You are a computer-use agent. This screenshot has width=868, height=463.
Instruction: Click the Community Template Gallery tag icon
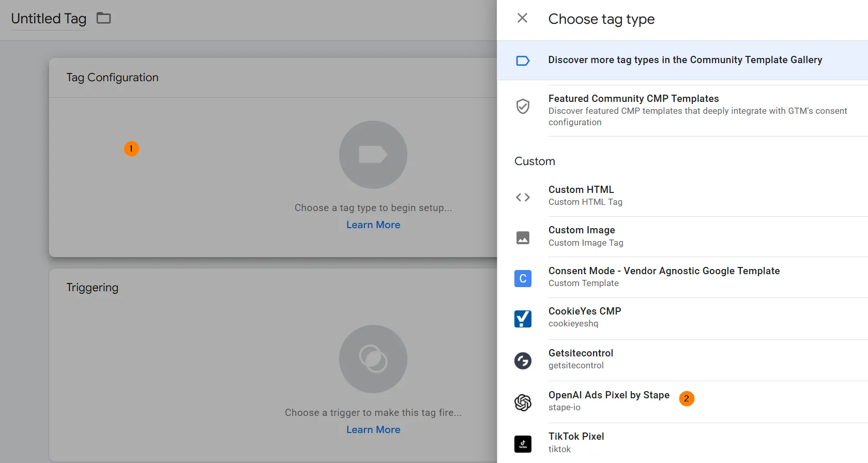pos(523,61)
